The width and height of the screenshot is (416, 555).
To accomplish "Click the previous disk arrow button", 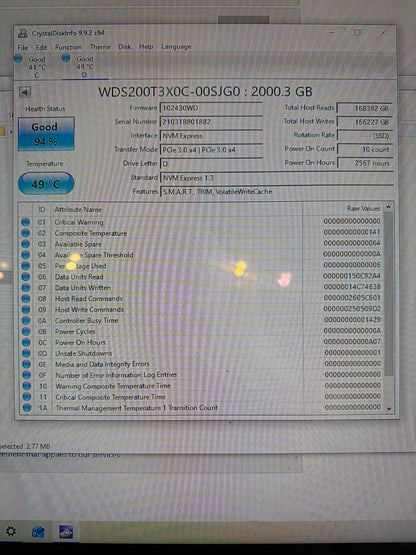I will point(25,92).
